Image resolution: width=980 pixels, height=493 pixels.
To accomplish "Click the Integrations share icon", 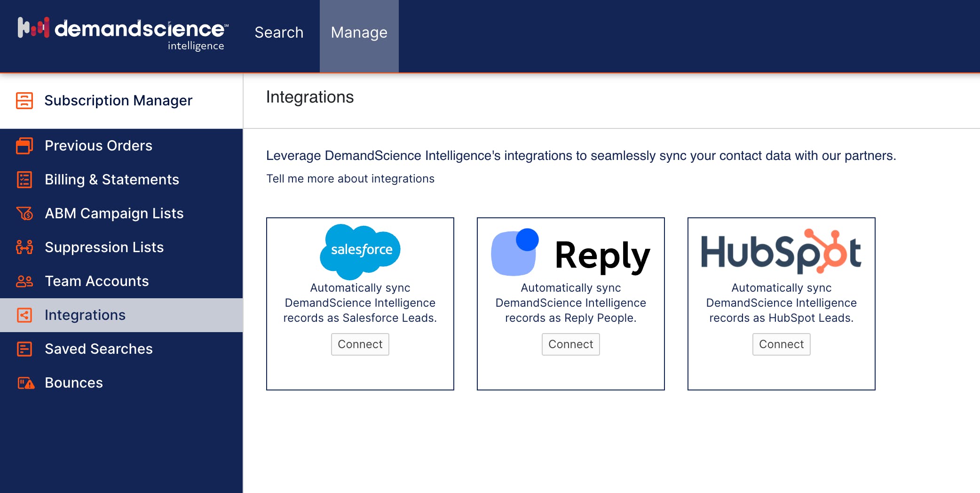I will coord(24,315).
